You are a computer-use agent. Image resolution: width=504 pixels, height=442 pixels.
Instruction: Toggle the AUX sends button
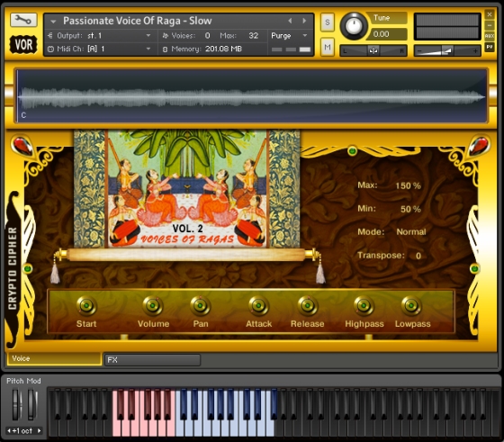pyautogui.click(x=490, y=36)
